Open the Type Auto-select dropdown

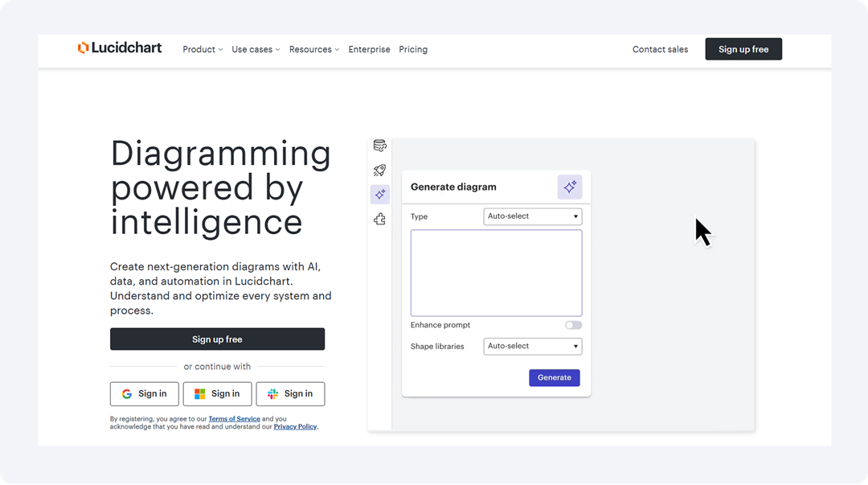coord(533,216)
